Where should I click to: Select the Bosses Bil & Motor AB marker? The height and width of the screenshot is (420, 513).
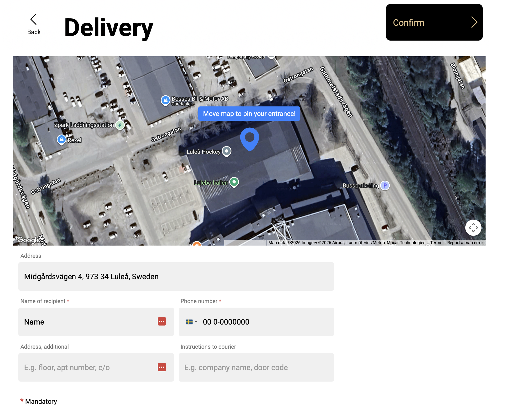(x=165, y=100)
